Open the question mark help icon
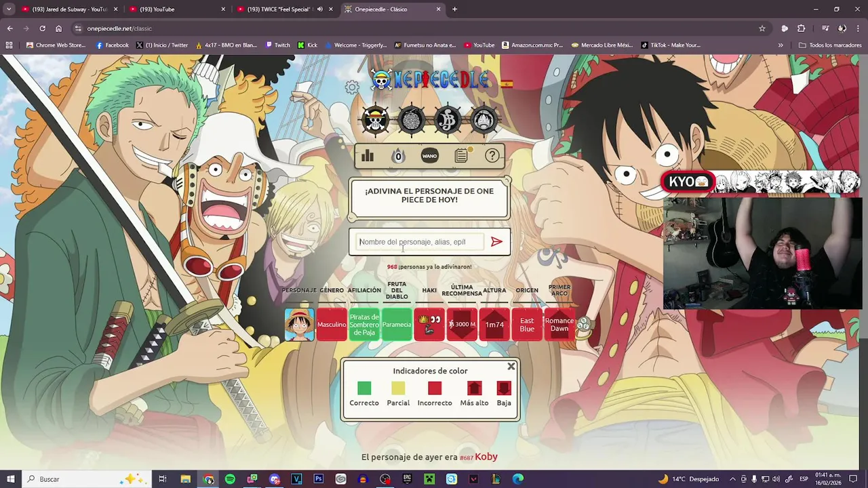868x488 pixels. [492, 156]
